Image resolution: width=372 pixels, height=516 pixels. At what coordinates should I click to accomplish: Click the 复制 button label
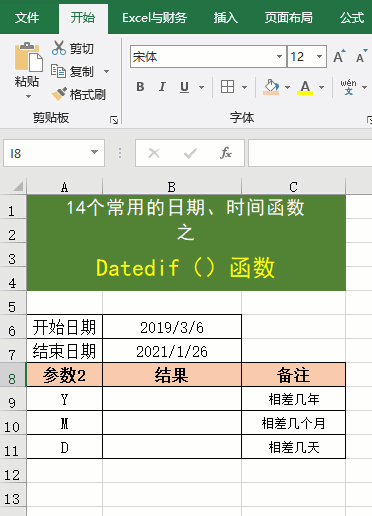coord(82,71)
